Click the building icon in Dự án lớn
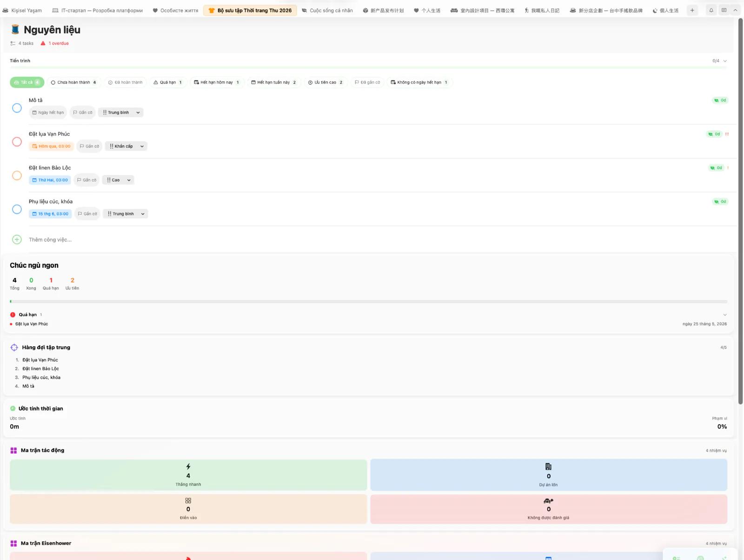Screen dimensions: 744x560 pos(548,467)
